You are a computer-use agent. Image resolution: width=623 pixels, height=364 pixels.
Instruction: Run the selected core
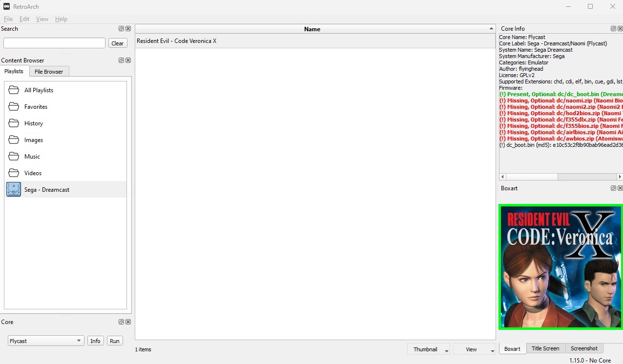[115, 341]
